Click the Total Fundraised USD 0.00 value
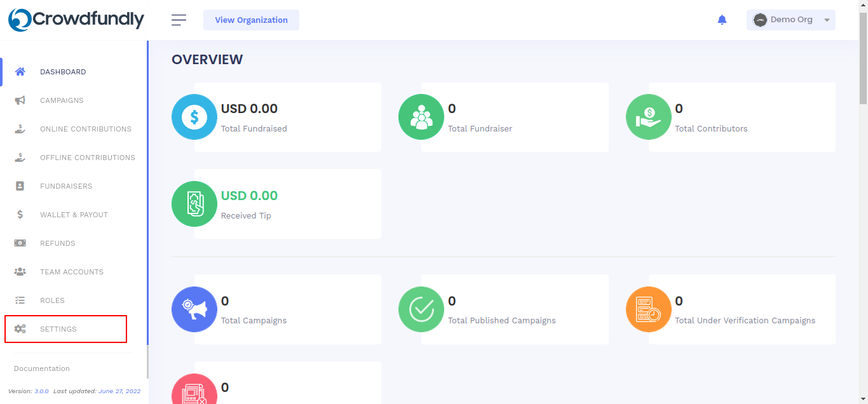This screenshot has width=868, height=404. coord(249,109)
